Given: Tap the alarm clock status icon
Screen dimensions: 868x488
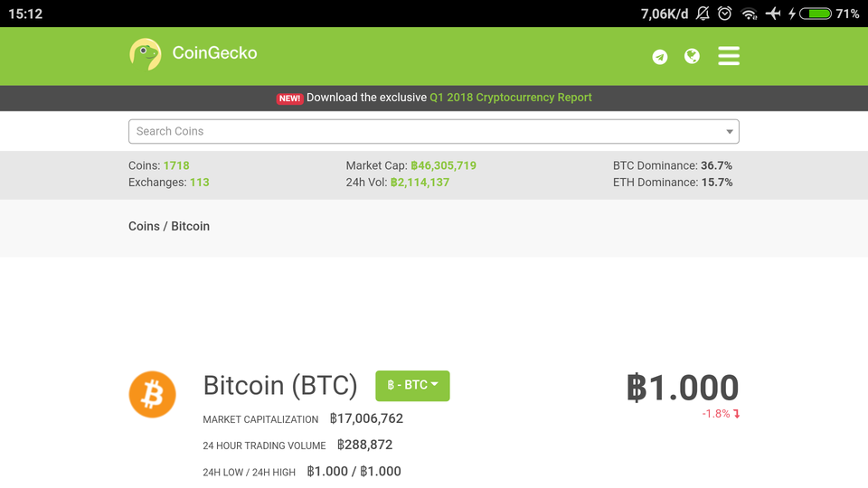Looking at the screenshot, I should (x=725, y=14).
